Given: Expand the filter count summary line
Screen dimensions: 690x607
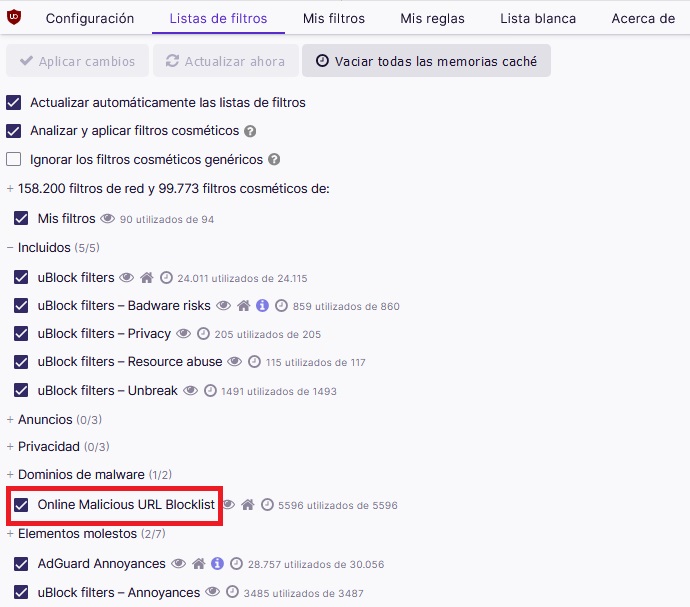Looking at the screenshot, I should pyautogui.click(x=168, y=188).
